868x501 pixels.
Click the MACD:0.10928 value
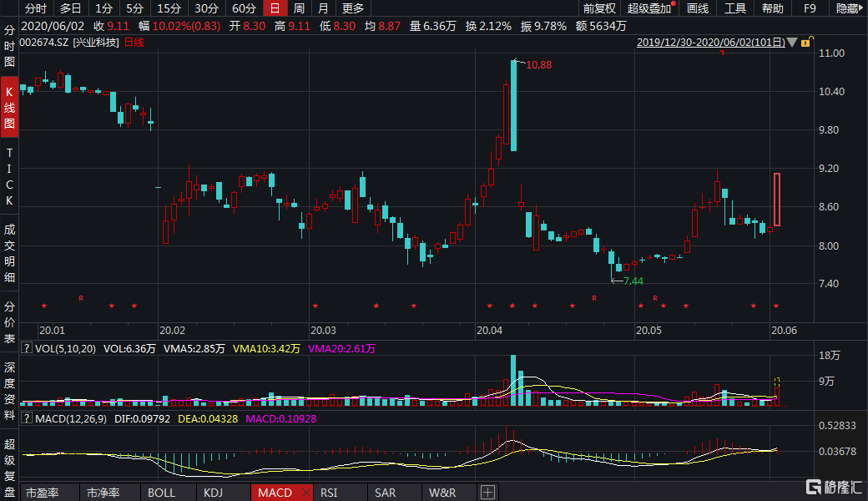click(280, 418)
